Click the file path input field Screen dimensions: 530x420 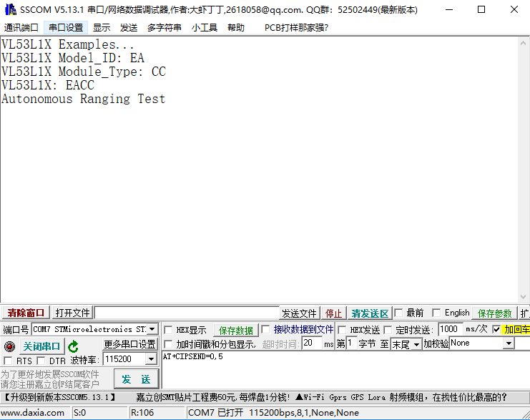click(187, 313)
